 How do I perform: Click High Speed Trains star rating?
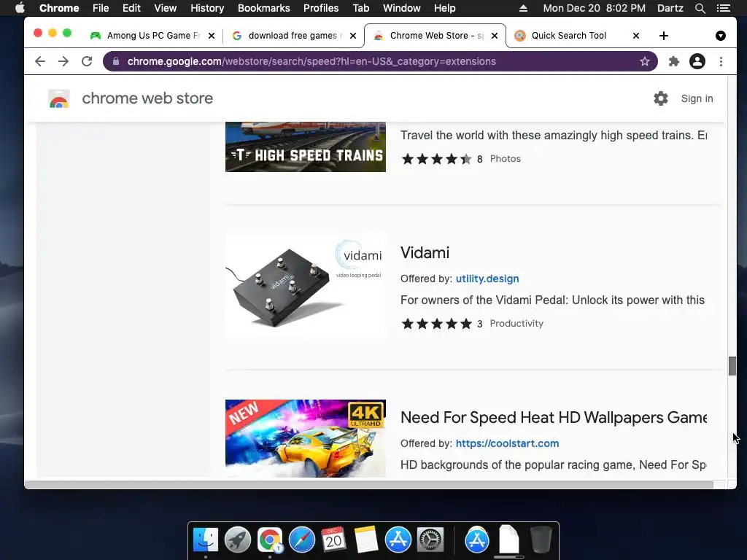[x=436, y=159]
